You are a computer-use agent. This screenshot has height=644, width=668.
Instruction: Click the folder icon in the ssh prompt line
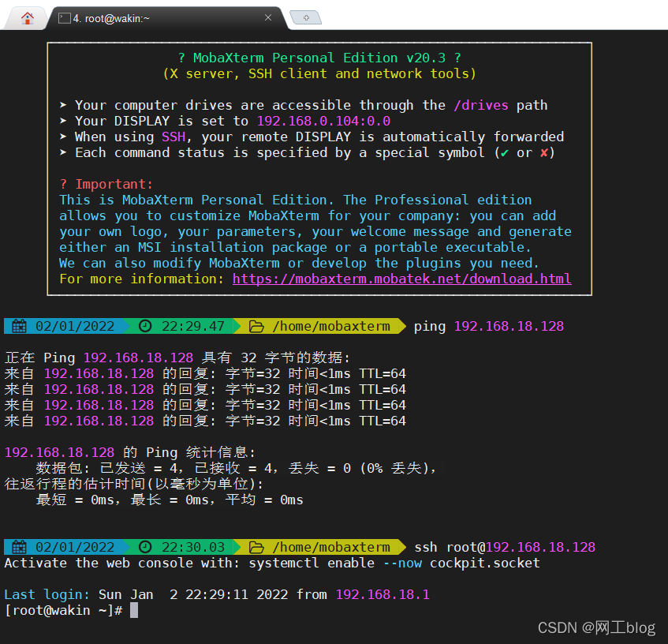[256, 547]
